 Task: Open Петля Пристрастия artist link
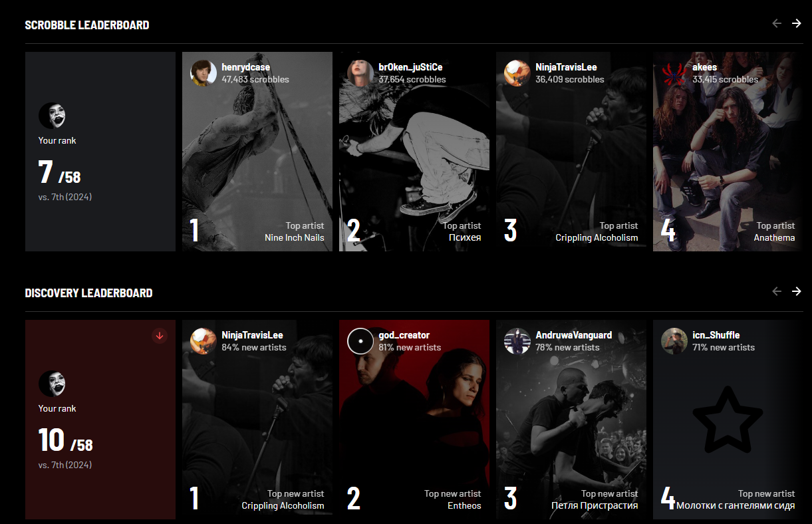coord(595,505)
